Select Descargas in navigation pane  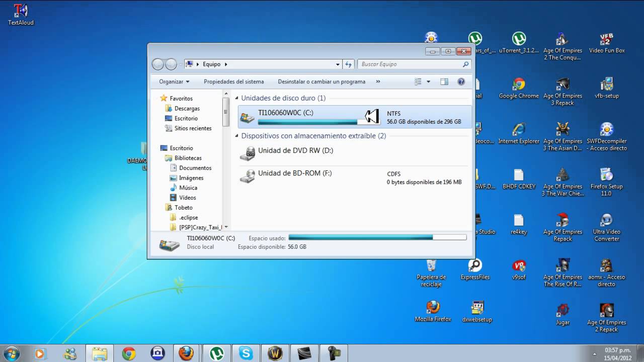click(187, 109)
